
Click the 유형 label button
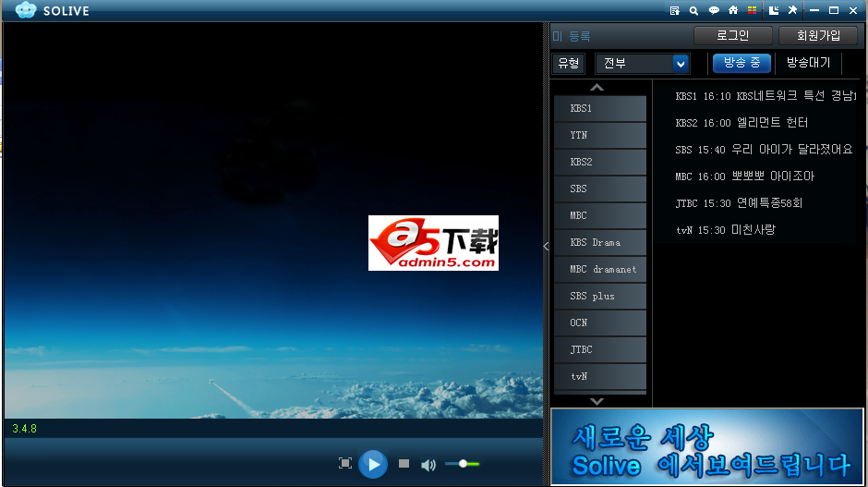pos(569,63)
